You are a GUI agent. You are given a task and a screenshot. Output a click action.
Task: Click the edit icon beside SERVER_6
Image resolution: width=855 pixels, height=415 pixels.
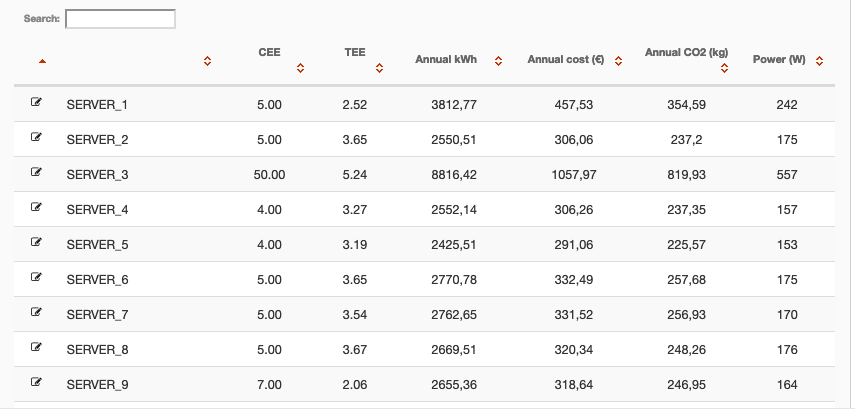point(36,276)
